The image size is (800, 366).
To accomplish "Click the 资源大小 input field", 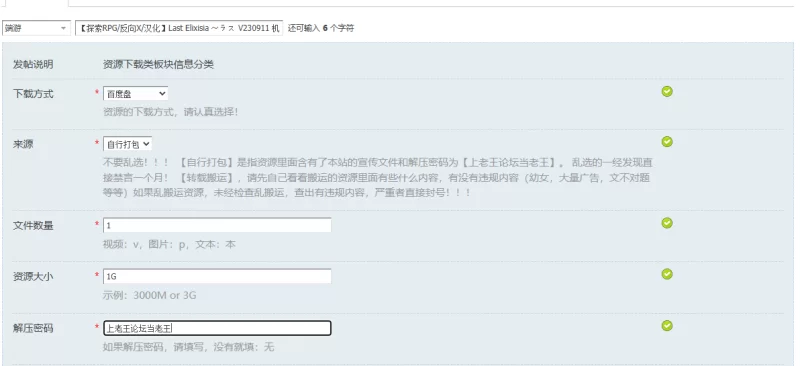I will pos(217,276).
